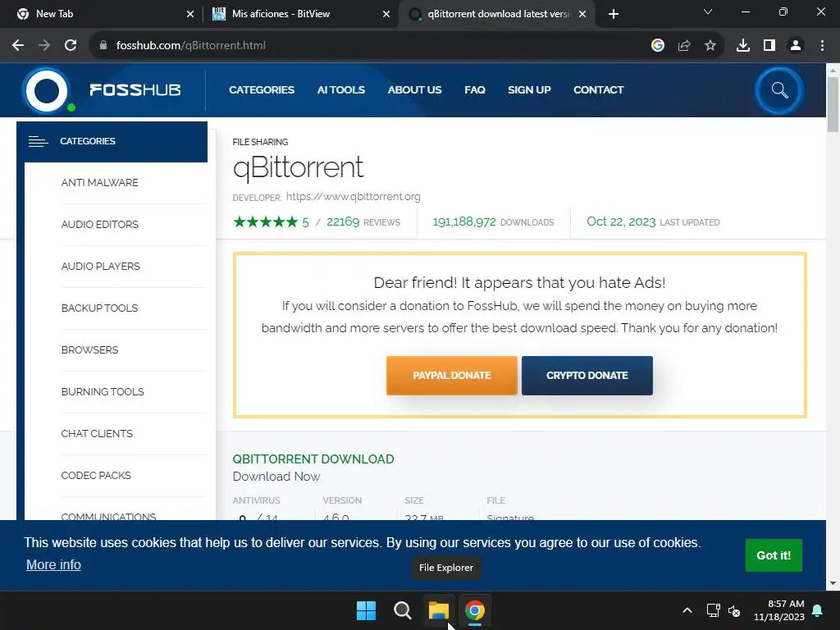
Task: Open a new tab with the plus icon
Action: coord(614,14)
